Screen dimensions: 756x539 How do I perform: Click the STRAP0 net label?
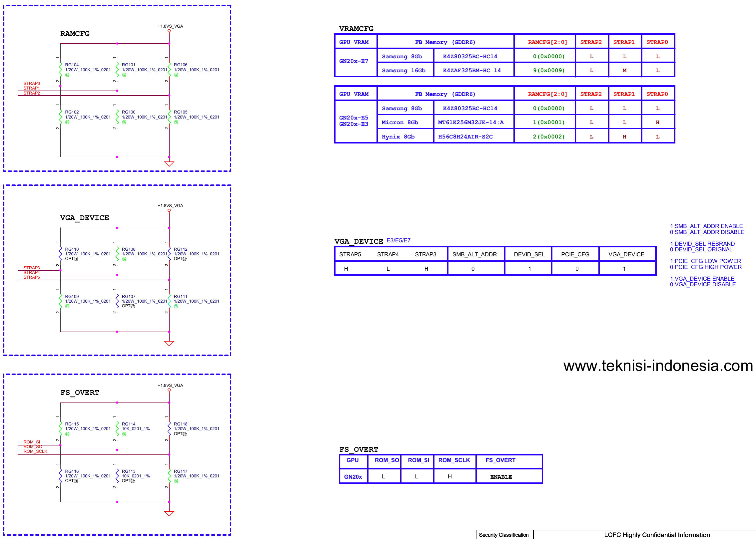point(32,84)
